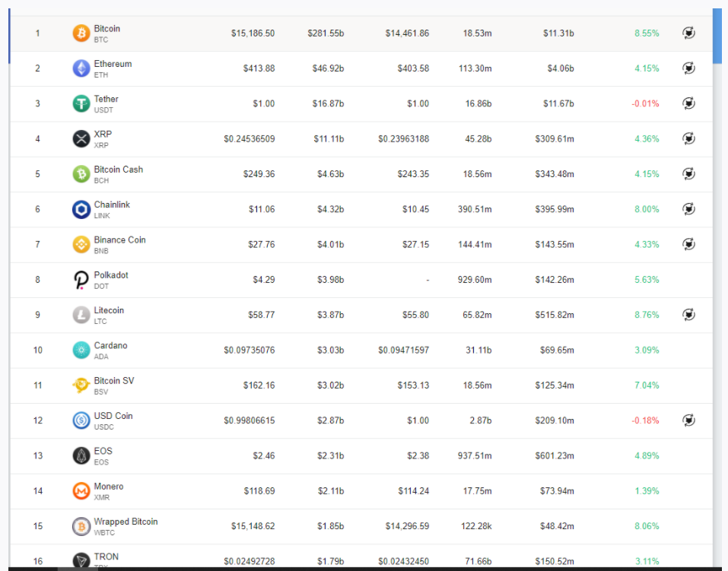
Task: Select Ethereum VWAP $403.58
Action: point(413,68)
